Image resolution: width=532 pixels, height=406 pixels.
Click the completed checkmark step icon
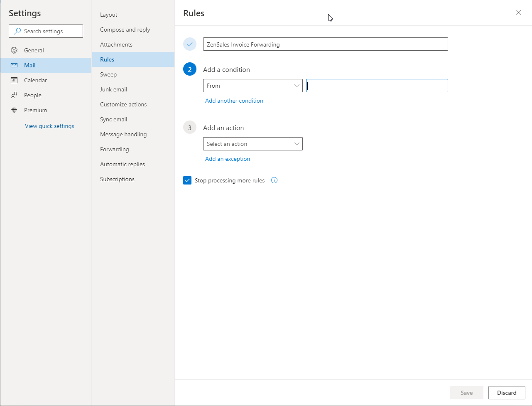(190, 44)
